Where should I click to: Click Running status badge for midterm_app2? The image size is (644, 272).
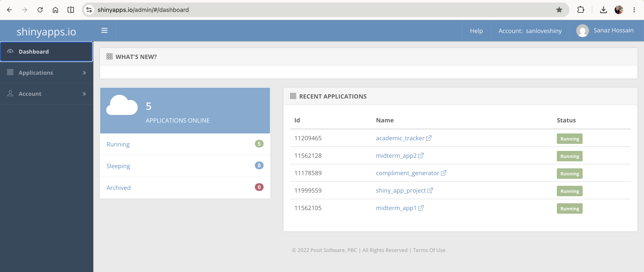(569, 156)
